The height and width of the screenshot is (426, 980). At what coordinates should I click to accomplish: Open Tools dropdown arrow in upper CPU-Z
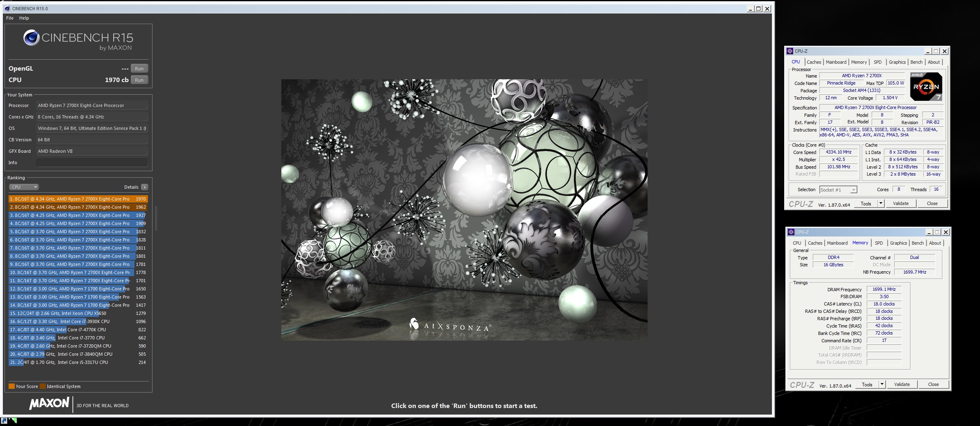pos(881,203)
